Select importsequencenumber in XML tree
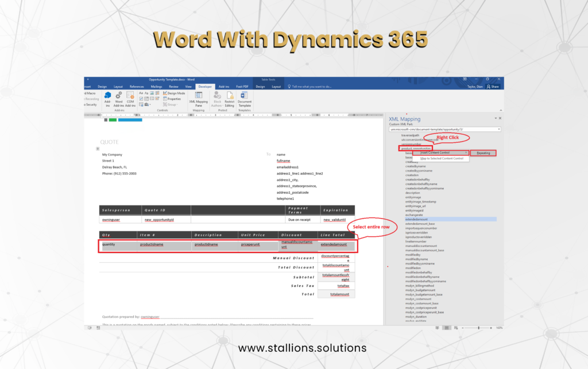The width and height of the screenshot is (588, 369). pos(421,228)
